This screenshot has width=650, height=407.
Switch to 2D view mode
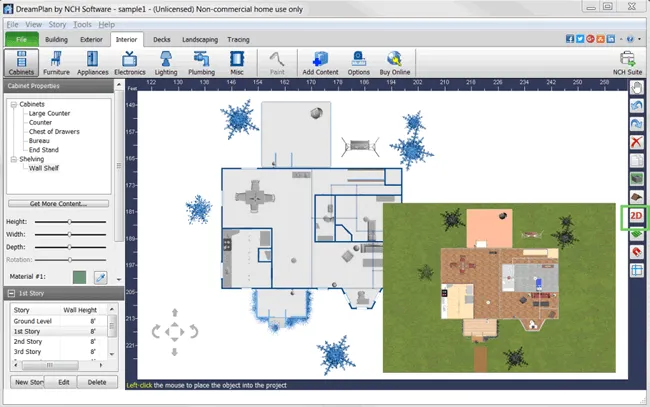(x=636, y=216)
